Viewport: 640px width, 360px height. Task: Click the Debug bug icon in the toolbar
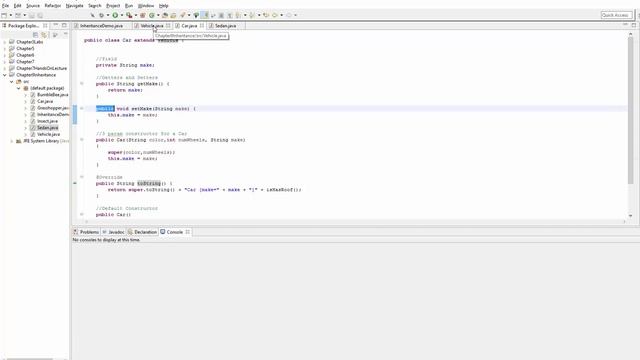[x=102, y=15]
